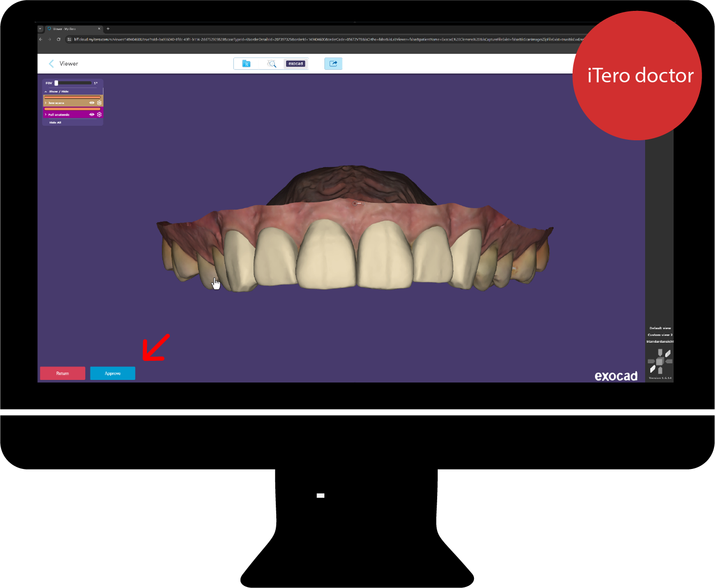Click the right arrow of view cube
The height and width of the screenshot is (588, 715).
(669, 361)
